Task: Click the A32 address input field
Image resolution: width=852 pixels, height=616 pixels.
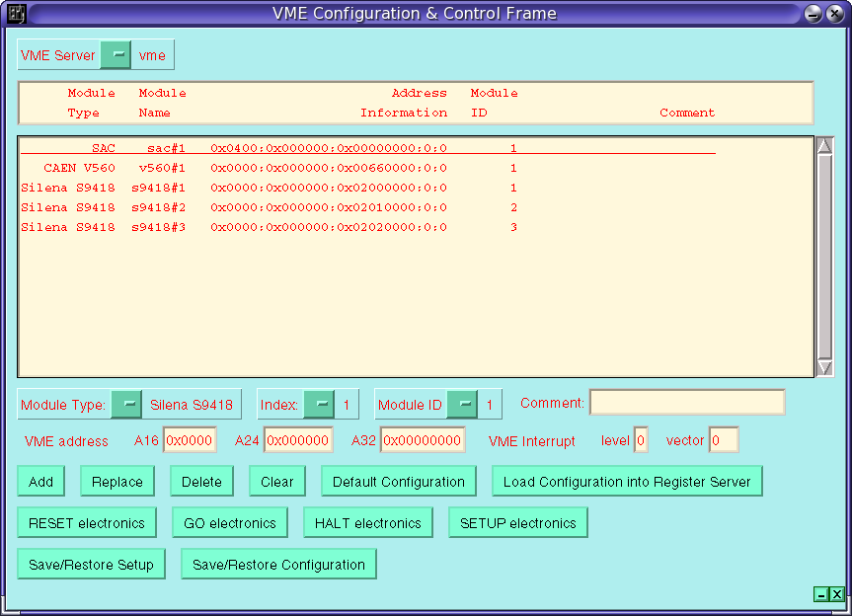Action: click(423, 440)
